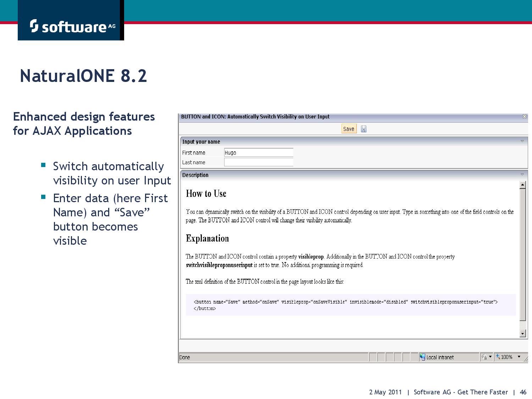
Task: Click the slide page number 46
Action: pyautogui.click(x=523, y=392)
